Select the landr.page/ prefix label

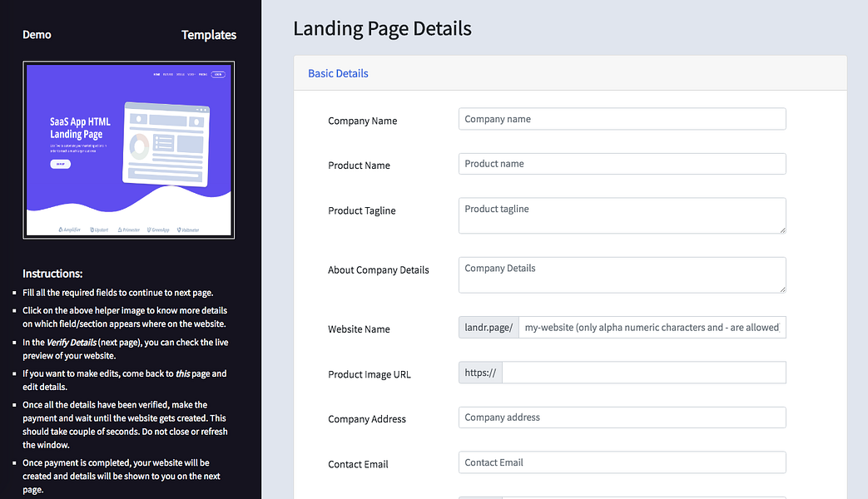click(489, 328)
